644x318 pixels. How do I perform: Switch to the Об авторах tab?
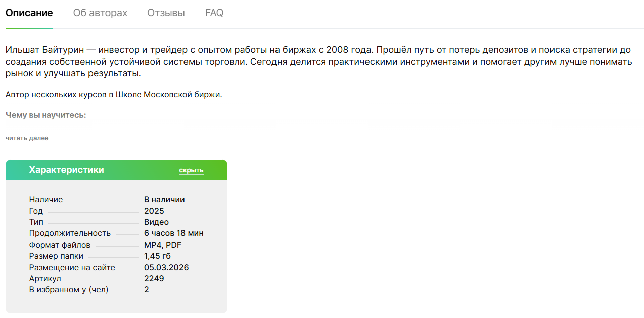click(x=100, y=13)
